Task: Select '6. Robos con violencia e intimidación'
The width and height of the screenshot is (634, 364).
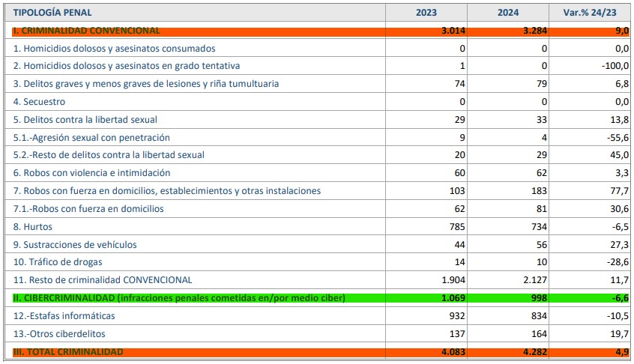Action: click(x=91, y=173)
